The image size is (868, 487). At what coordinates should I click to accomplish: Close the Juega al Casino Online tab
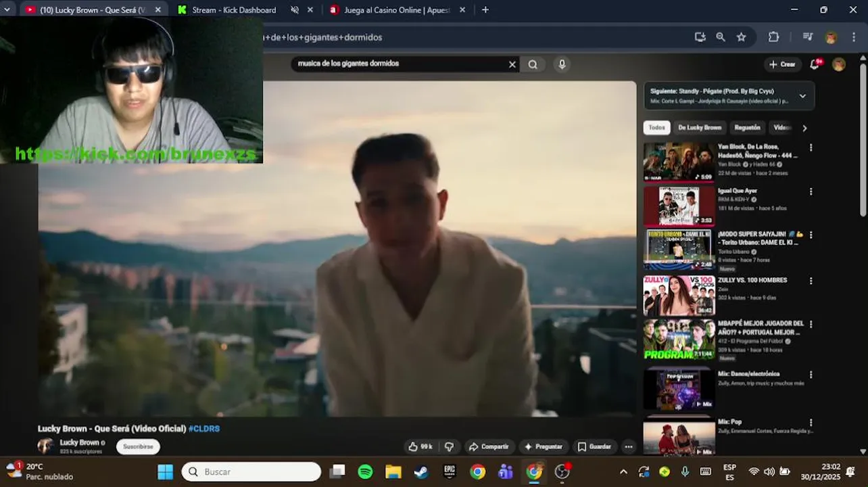(x=462, y=10)
